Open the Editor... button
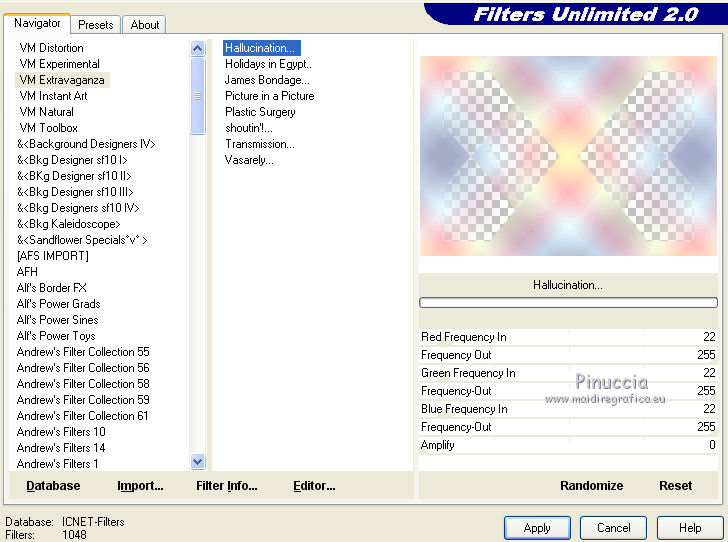The height and width of the screenshot is (542, 728). pyautogui.click(x=314, y=486)
